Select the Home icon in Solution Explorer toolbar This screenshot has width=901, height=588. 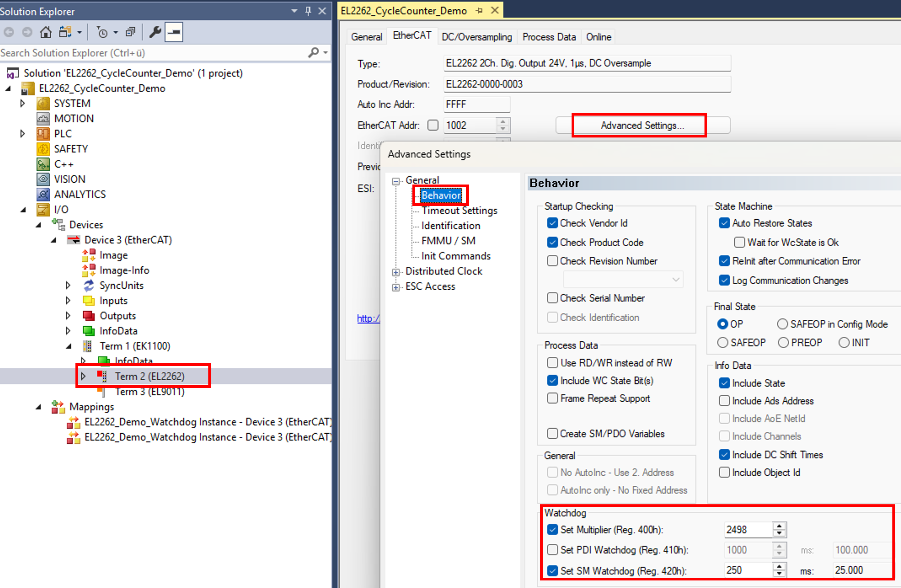(x=45, y=32)
